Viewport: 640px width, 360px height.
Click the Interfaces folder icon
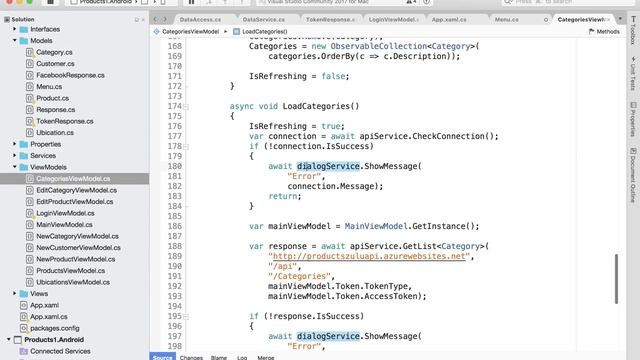[x=24, y=29]
